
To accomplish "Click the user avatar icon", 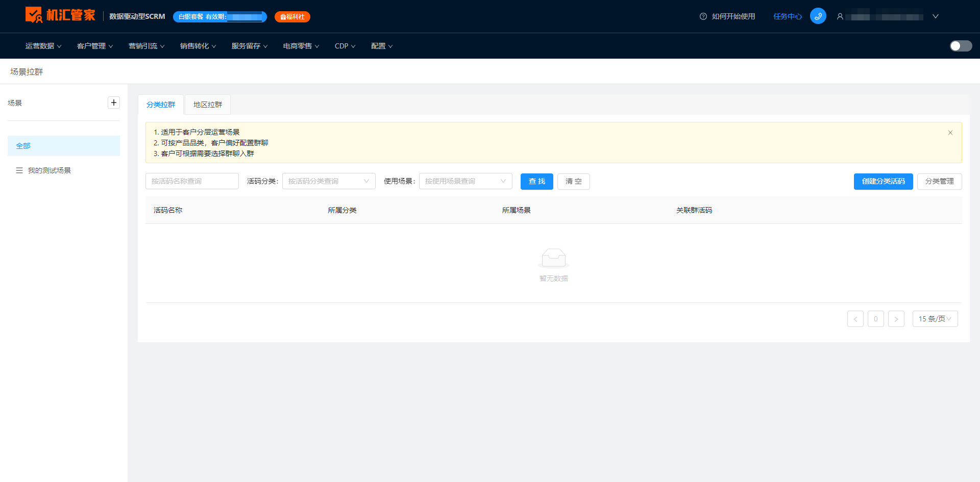I will [840, 16].
